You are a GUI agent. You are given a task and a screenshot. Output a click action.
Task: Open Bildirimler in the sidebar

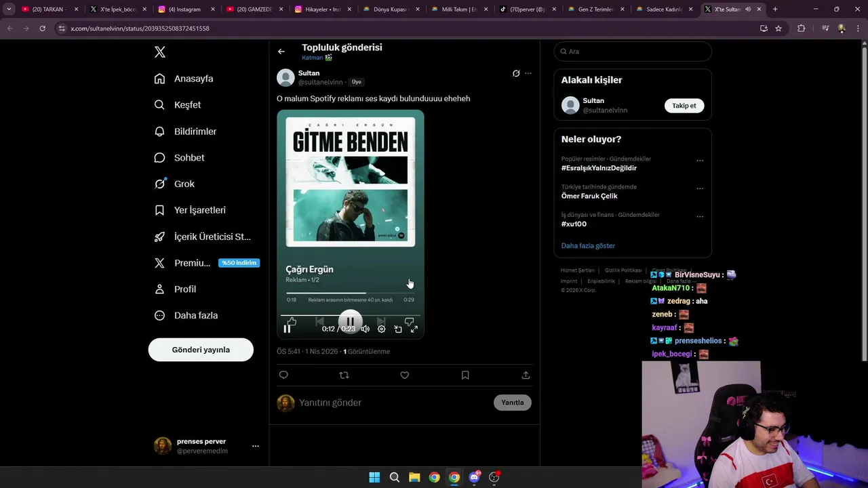pyautogui.click(x=186, y=131)
